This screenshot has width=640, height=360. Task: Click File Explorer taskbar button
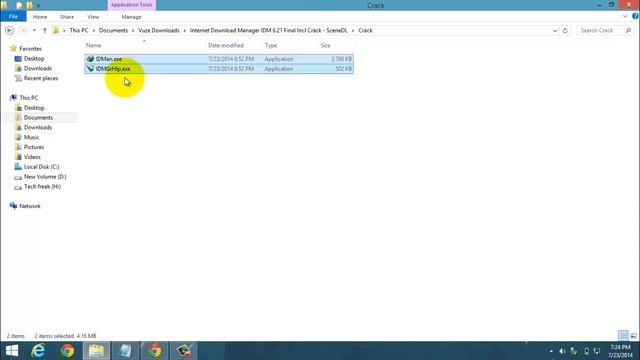coord(96,351)
